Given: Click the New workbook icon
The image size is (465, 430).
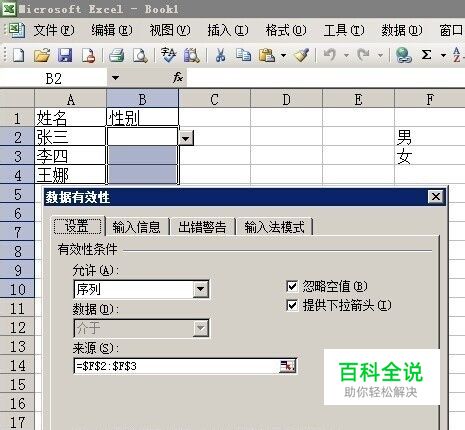Looking at the screenshot, I should point(19,55).
